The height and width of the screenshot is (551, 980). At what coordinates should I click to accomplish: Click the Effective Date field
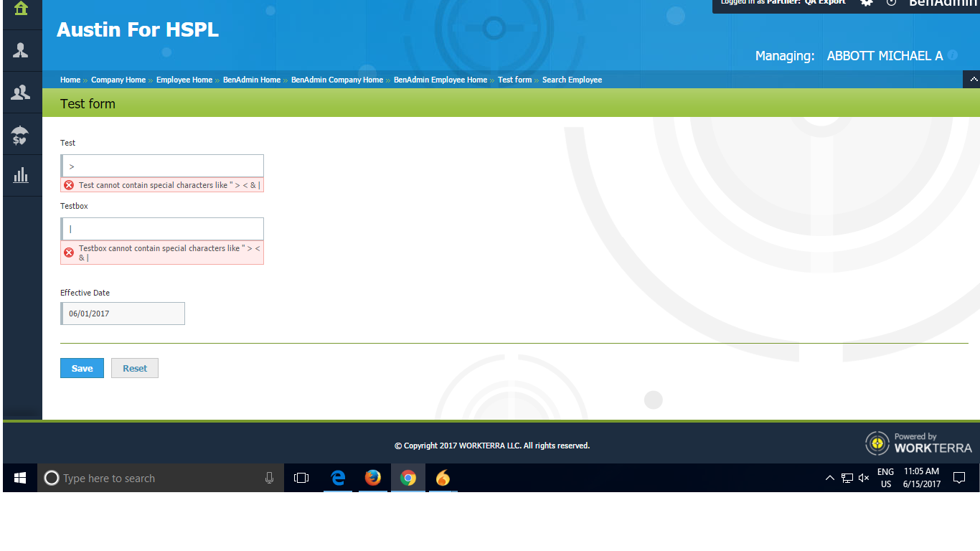tap(123, 314)
